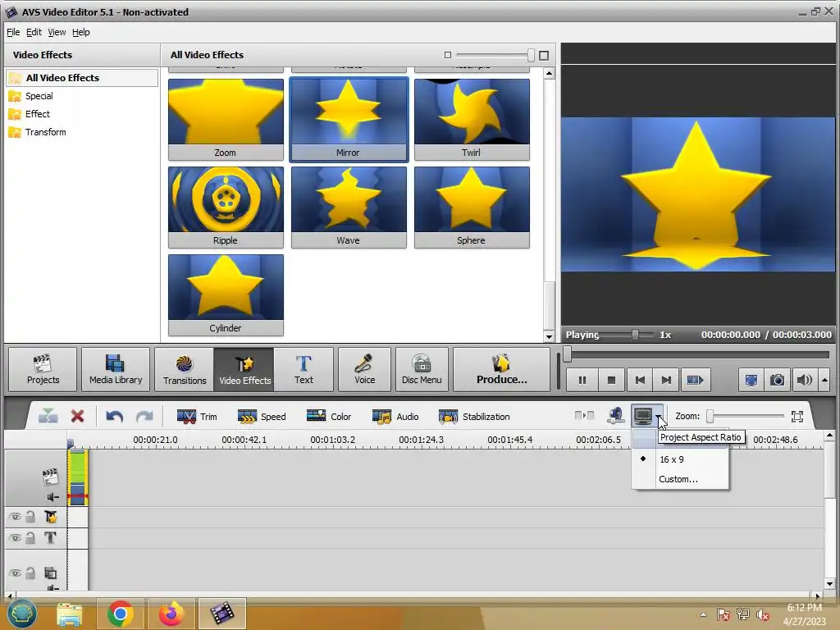Click the preview volume speaker icon
The image size is (840, 630).
(804, 380)
